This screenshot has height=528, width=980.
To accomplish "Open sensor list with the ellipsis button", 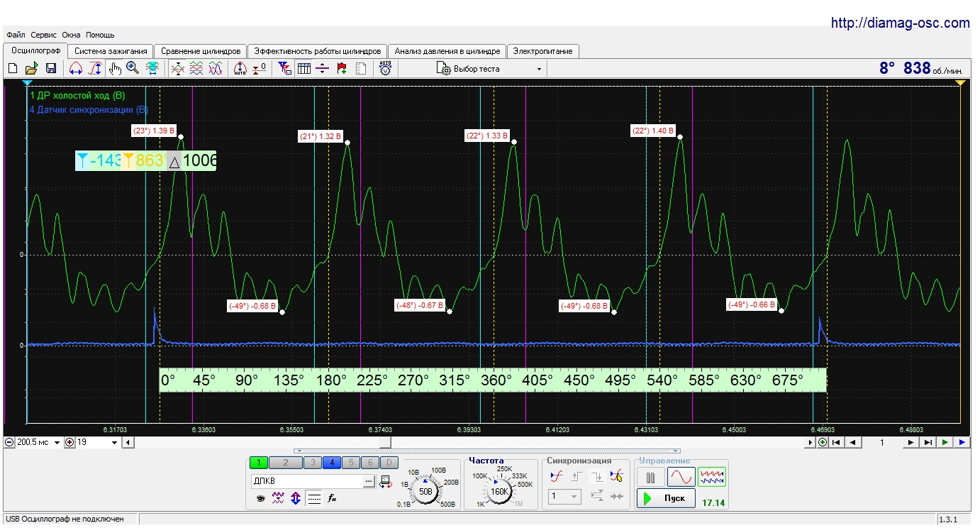I will [x=369, y=481].
